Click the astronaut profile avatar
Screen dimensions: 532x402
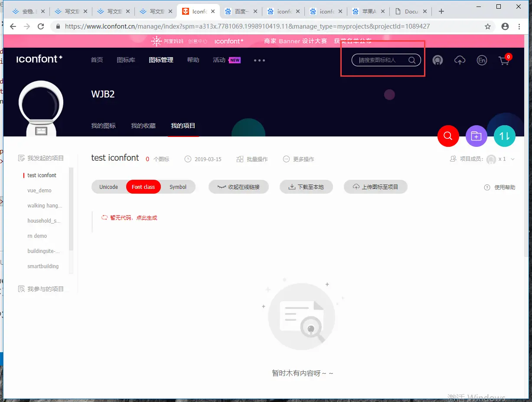[x=41, y=108]
